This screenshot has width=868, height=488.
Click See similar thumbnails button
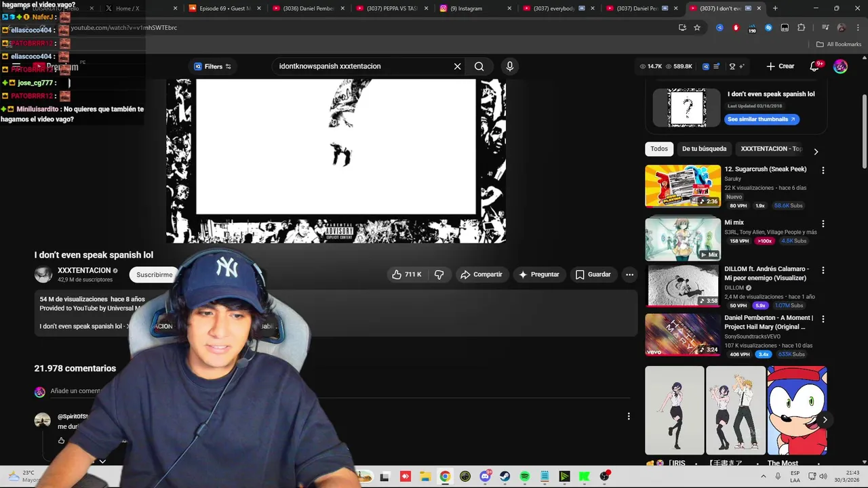pyautogui.click(x=762, y=119)
